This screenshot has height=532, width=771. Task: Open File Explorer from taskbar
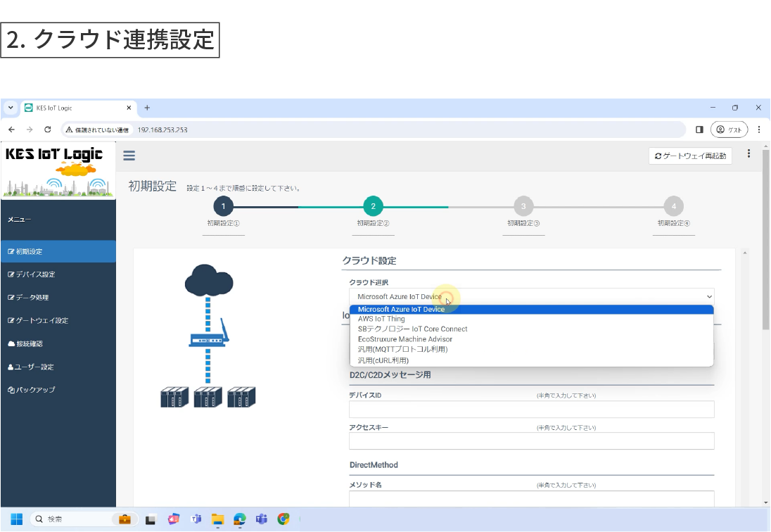217,519
